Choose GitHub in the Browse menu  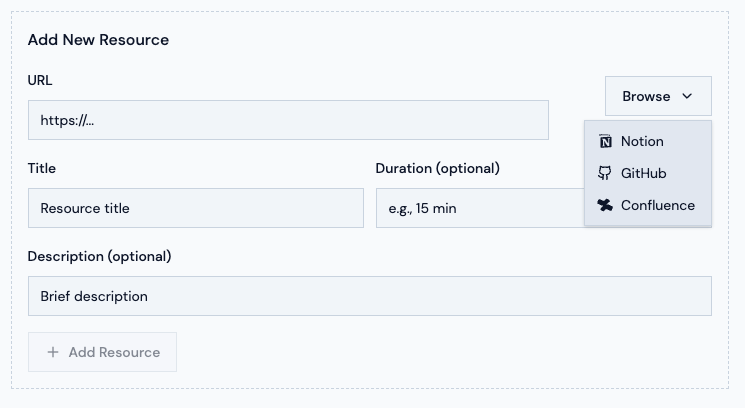[x=643, y=173]
